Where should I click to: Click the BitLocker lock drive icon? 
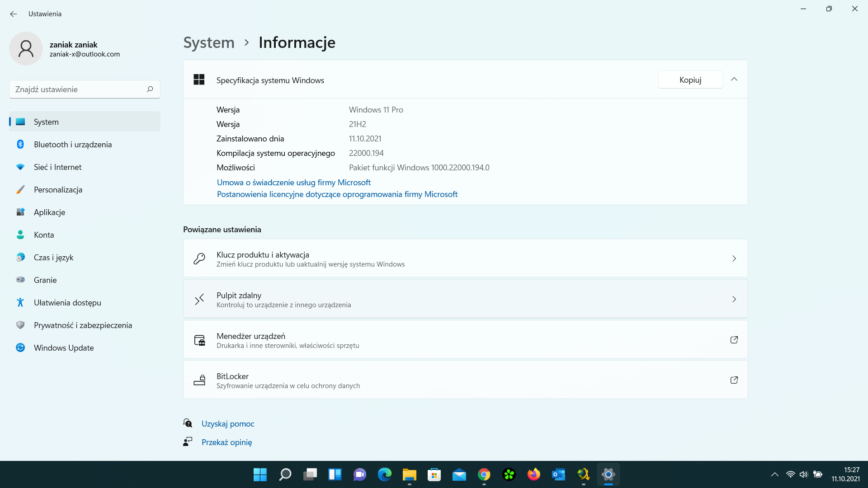(x=199, y=380)
